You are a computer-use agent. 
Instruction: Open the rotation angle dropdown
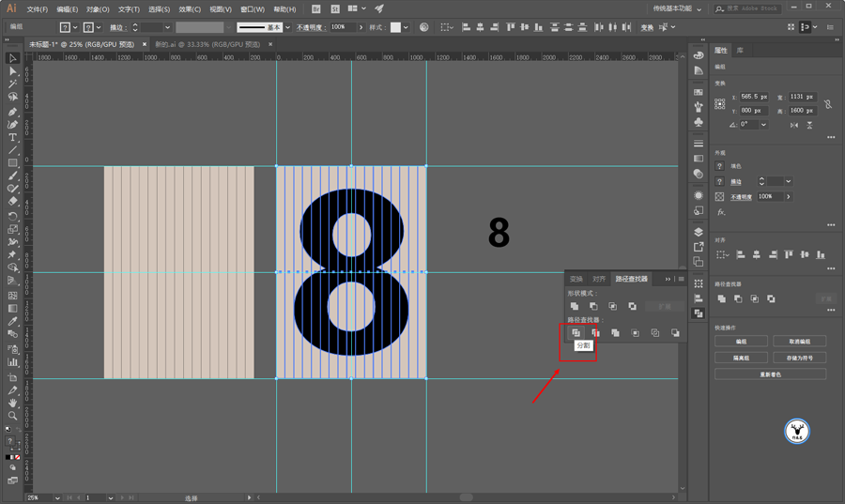[x=763, y=125]
